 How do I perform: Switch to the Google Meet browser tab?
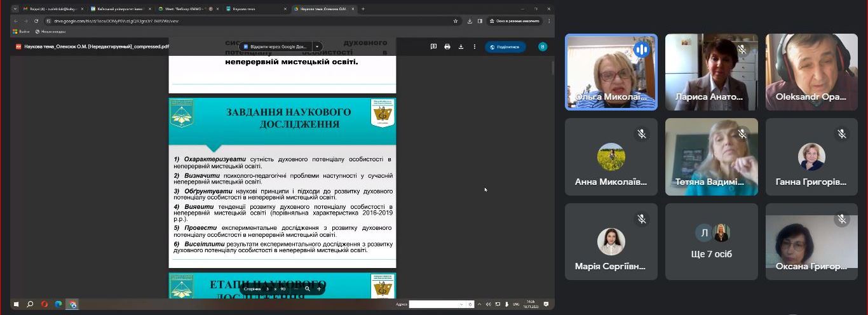(189, 9)
